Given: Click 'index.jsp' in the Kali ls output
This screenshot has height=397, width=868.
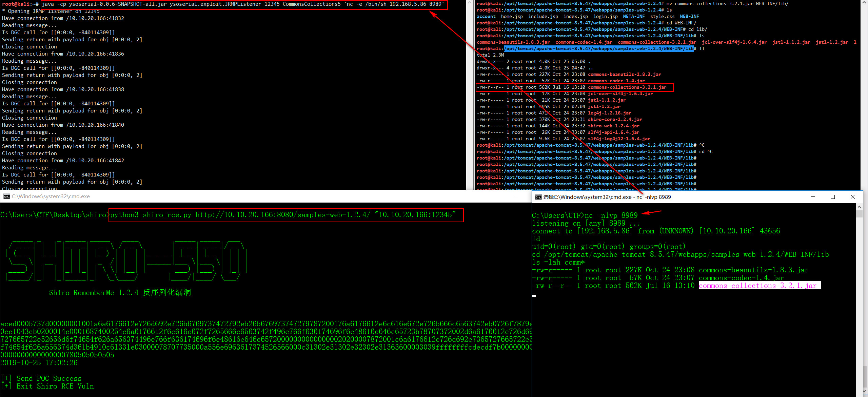Looking at the screenshot, I should pos(576,17).
